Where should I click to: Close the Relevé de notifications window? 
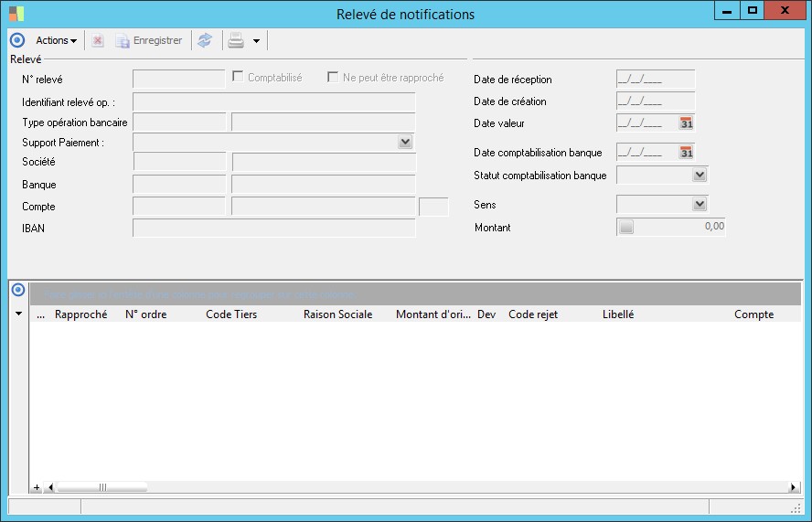[x=785, y=11]
